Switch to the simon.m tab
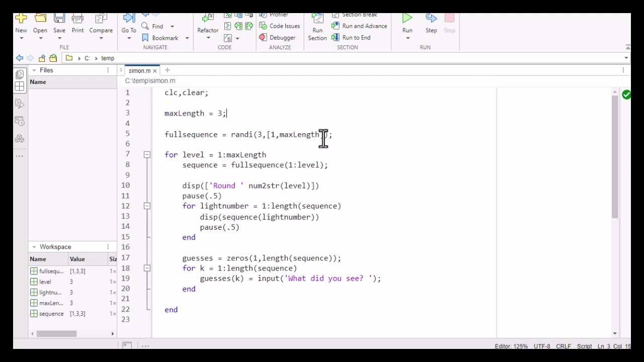The width and height of the screenshot is (644, 362). pyautogui.click(x=139, y=71)
